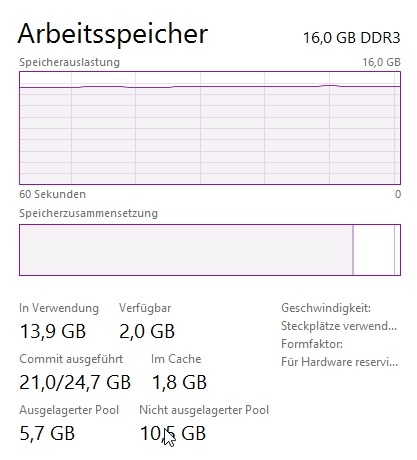Click the Arbeitsspeicher heading
Viewport: 417px width, 460px height.
pyautogui.click(x=113, y=35)
